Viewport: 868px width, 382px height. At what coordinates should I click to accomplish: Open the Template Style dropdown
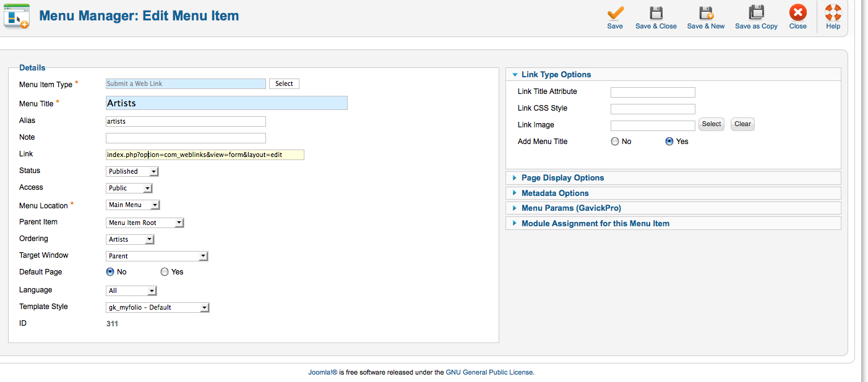pos(158,307)
